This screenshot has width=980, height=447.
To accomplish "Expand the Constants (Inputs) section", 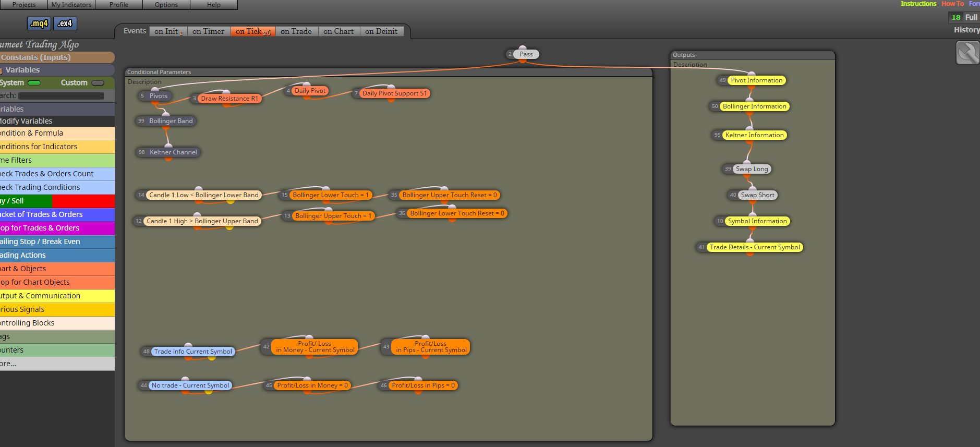I will pos(56,57).
